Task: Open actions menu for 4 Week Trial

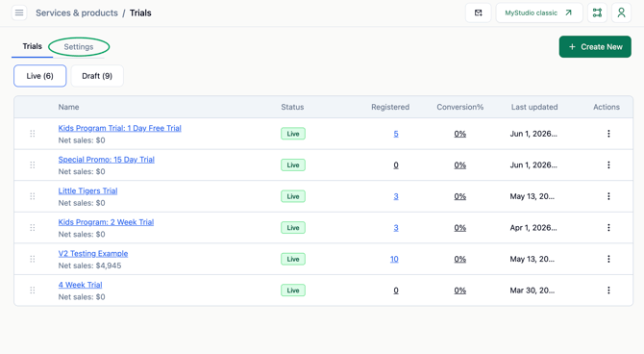Action: click(x=608, y=291)
